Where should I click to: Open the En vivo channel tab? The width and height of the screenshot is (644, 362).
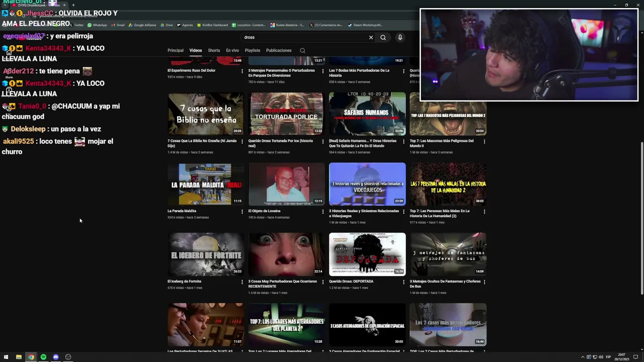232,50
